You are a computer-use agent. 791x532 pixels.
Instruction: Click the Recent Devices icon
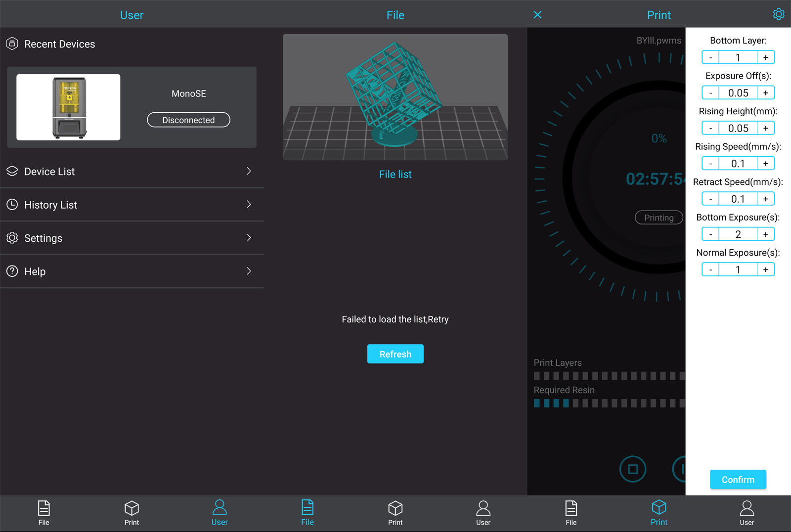tap(12, 44)
